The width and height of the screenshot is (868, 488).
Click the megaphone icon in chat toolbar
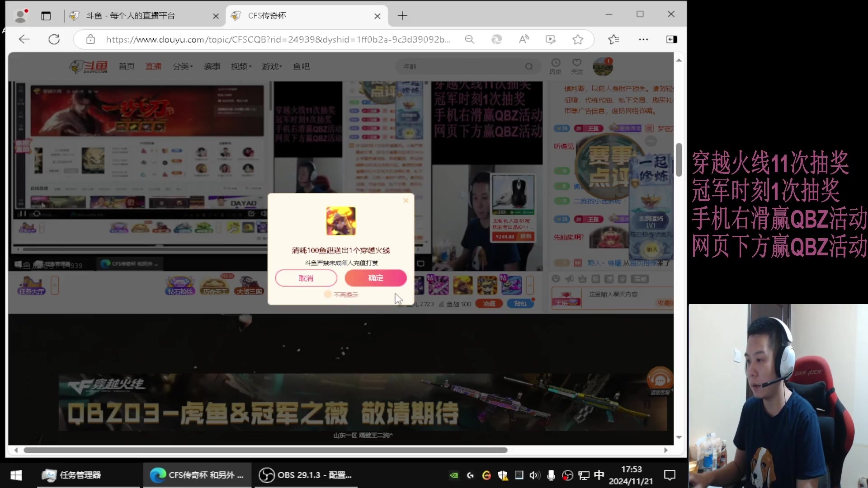[x=569, y=279]
